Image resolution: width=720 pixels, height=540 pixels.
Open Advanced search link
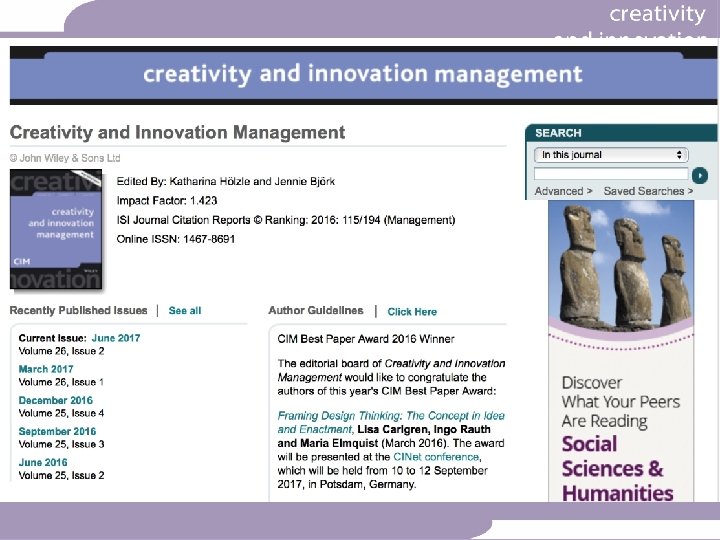[x=563, y=191]
